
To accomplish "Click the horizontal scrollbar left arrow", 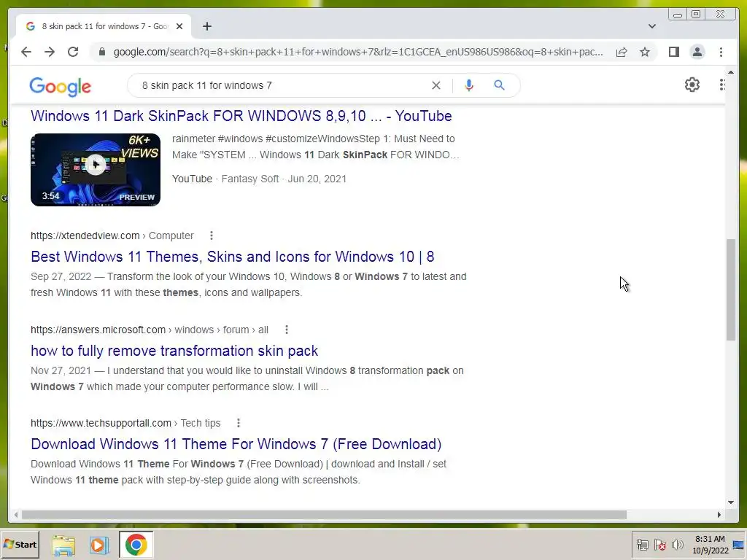I will coord(16,515).
